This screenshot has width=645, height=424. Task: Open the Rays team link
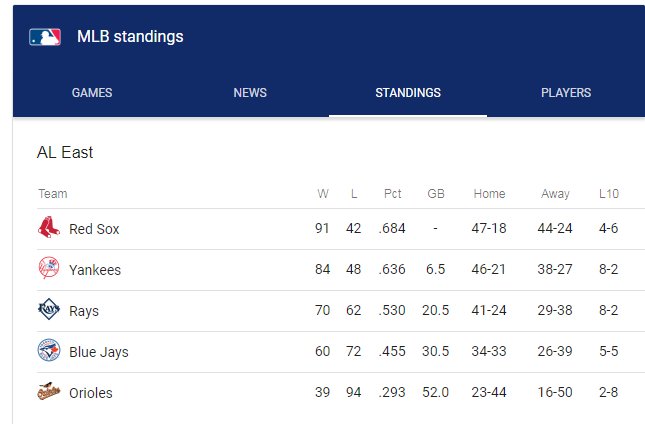[x=84, y=311]
